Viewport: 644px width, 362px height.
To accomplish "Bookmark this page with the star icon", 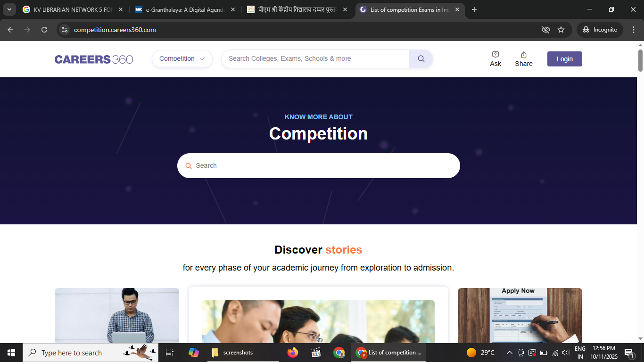I will tap(561, 30).
